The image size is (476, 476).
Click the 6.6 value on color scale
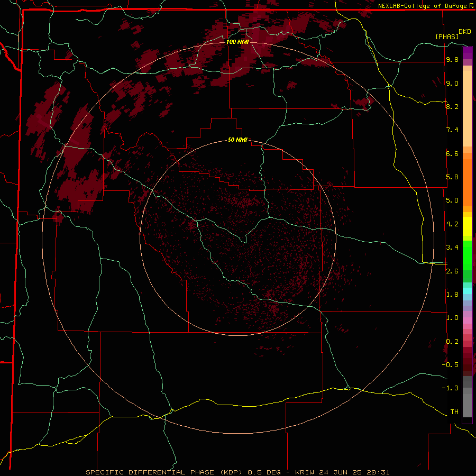pyautogui.click(x=452, y=153)
